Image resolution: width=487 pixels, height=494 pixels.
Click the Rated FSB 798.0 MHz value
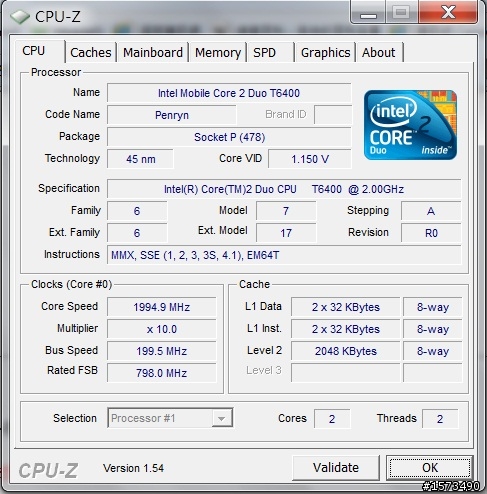click(162, 373)
